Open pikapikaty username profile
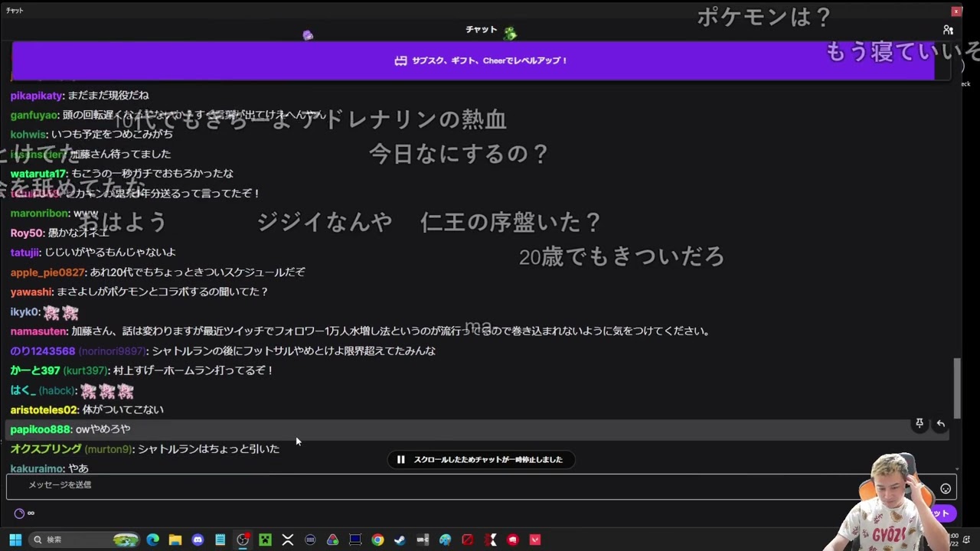 (x=36, y=96)
